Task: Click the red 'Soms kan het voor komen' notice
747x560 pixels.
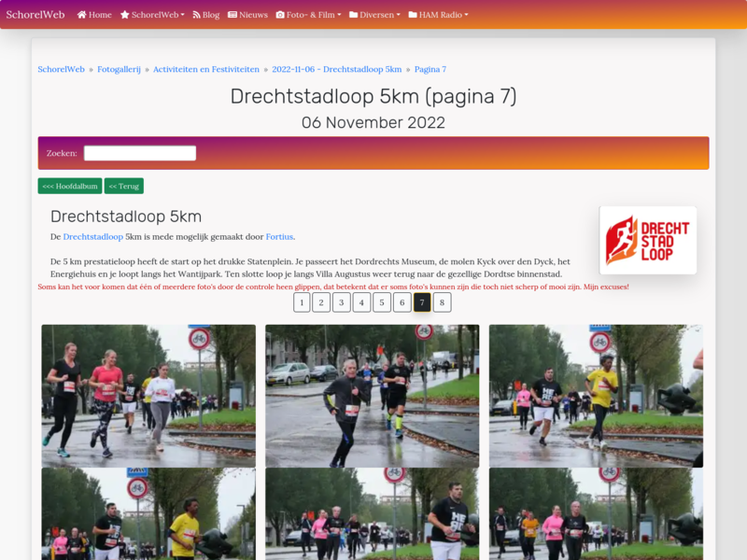Action: (333, 287)
